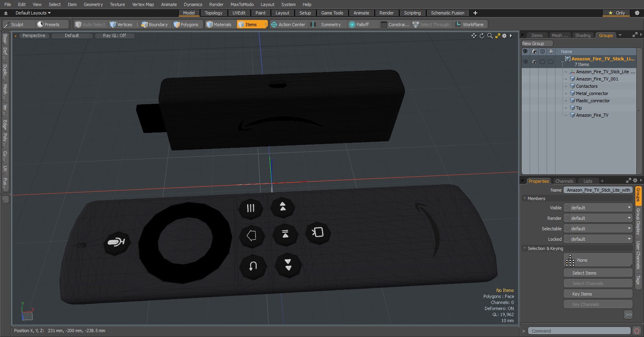
Task: Toggle render camera for Amazon_Fire_TV_Stick group
Action: click(x=534, y=62)
